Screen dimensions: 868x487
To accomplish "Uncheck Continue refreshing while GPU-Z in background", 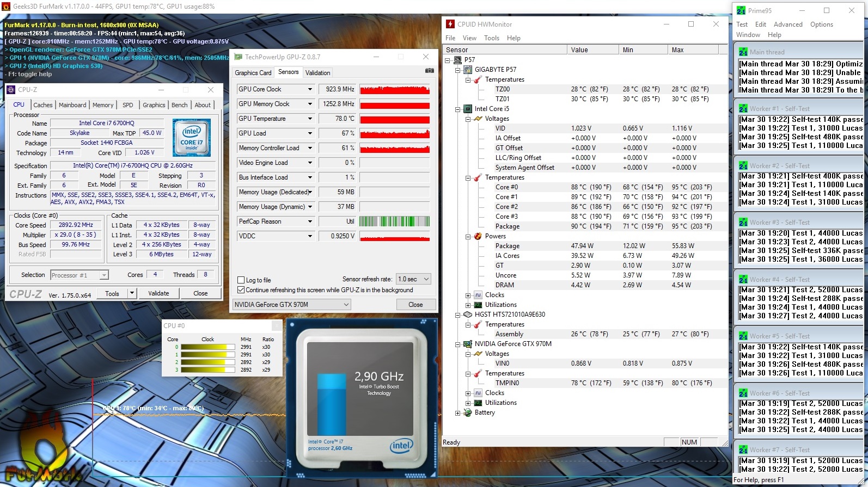I will (x=241, y=290).
